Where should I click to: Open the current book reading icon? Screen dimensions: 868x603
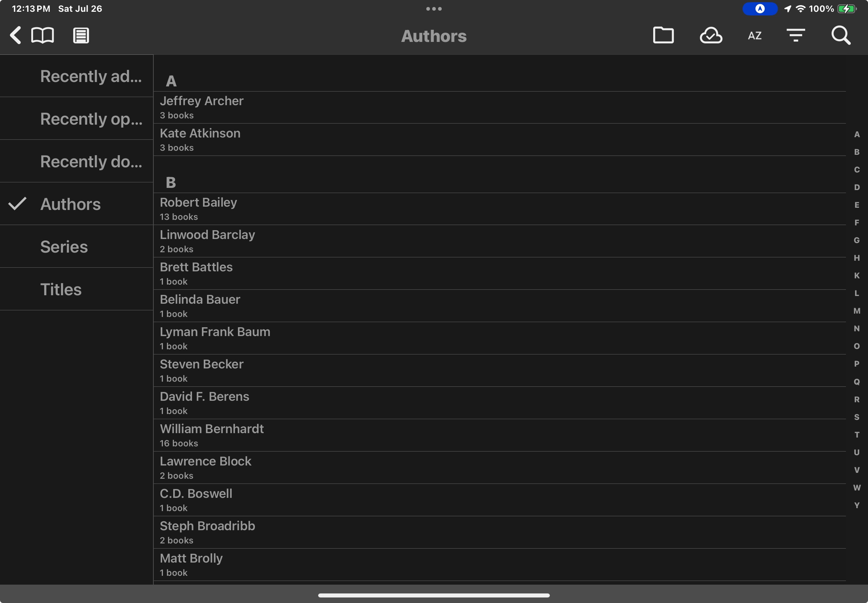tap(42, 36)
